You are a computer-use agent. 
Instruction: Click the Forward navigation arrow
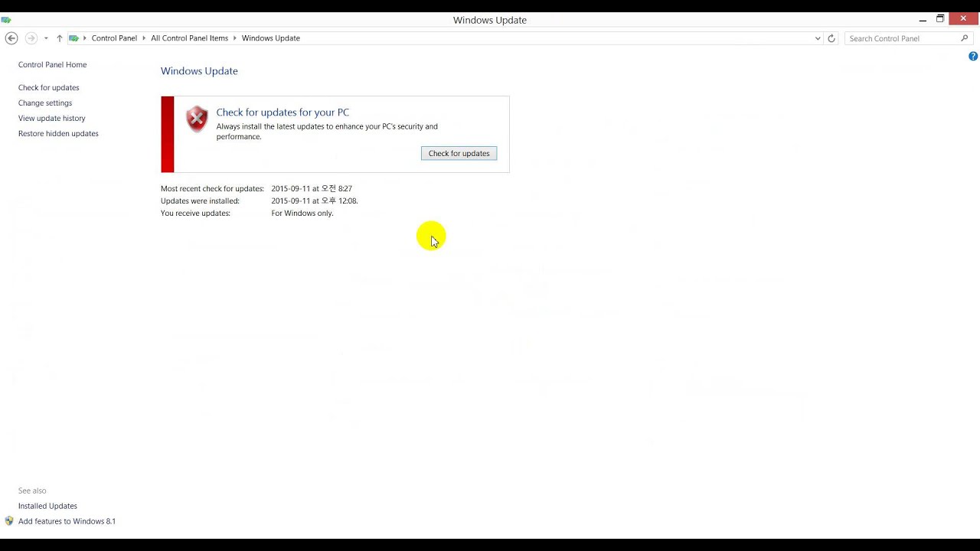pos(31,38)
